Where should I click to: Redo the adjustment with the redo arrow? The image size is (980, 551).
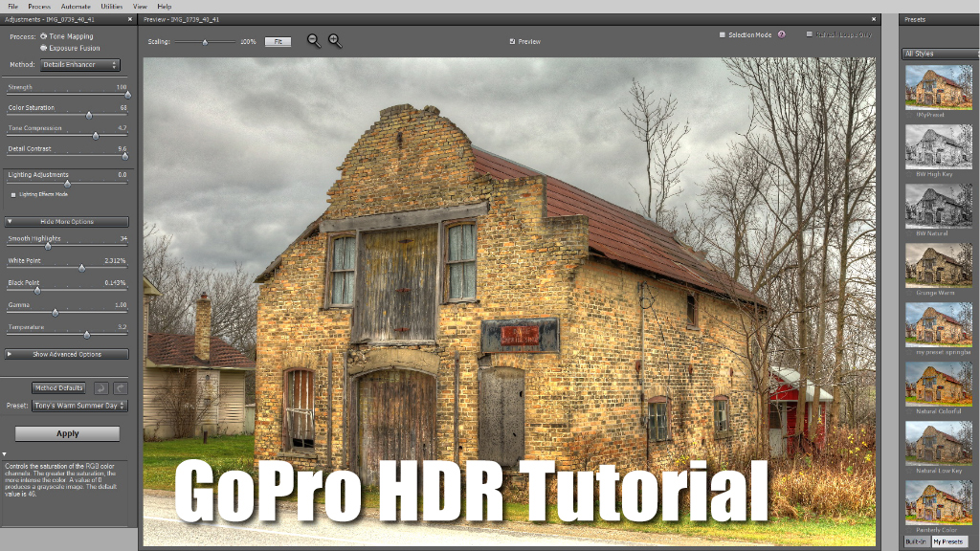click(x=121, y=388)
